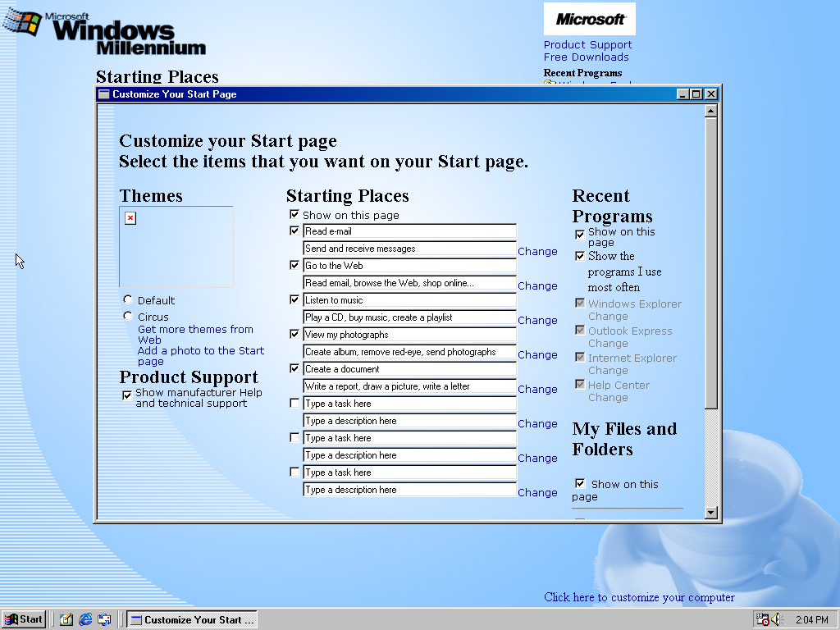Click the broken image icon in Themes preview
Screen dimensions: 840x630
click(130, 218)
